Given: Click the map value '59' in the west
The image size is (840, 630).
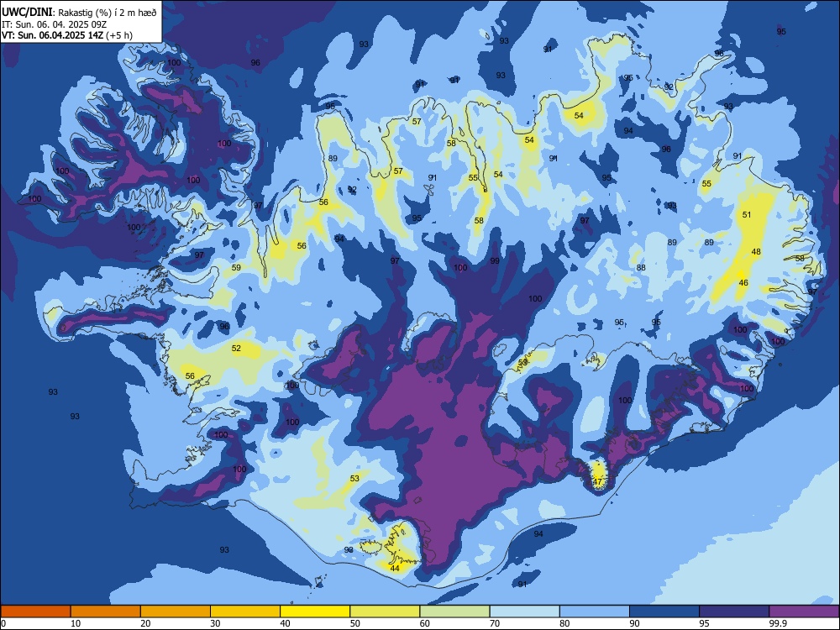Looking at the screenshot, I should tap(236, 268).
